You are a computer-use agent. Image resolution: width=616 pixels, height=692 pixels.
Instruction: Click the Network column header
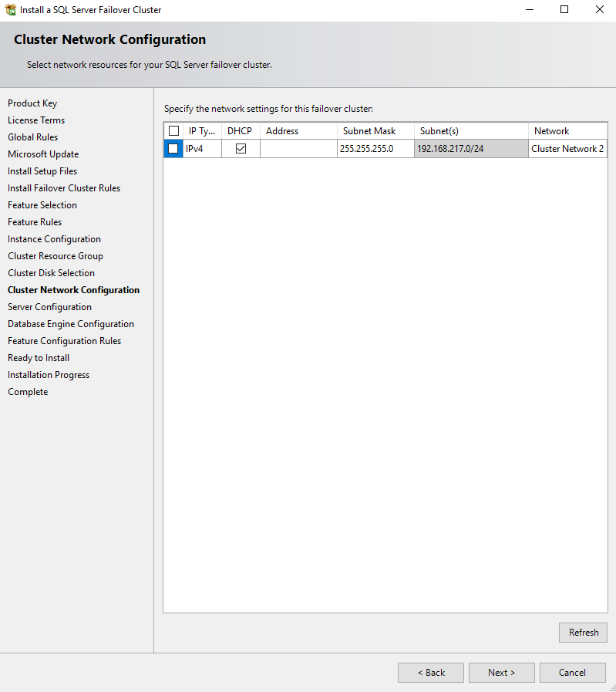pos(567,131)
